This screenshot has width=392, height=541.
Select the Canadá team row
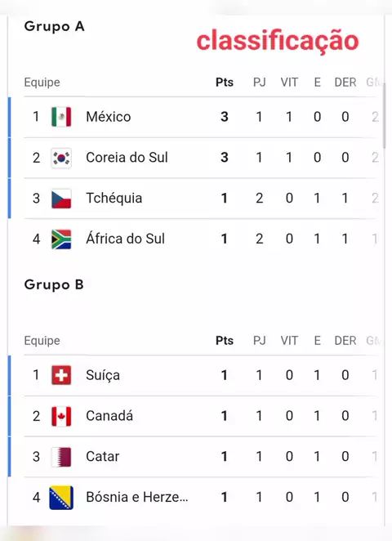coord(200,416)
